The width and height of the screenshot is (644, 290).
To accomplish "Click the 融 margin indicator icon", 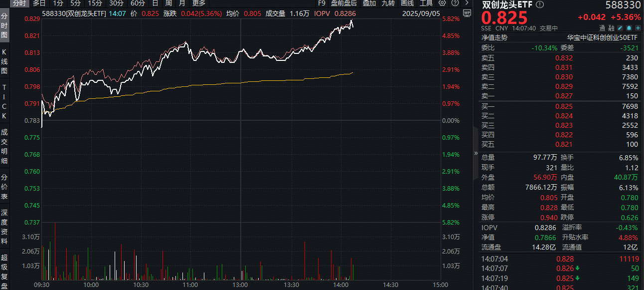I will pyautogui.click(x=611, y=28).
